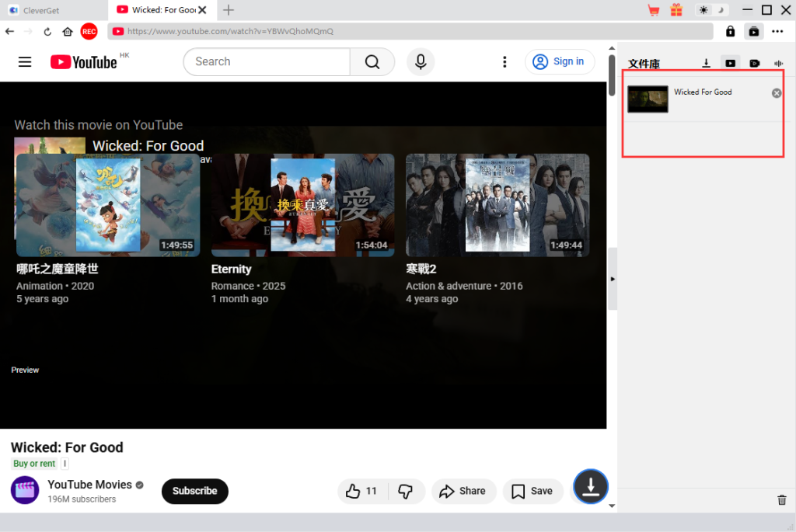The height and width of the screenshot is (532, 796).
Task: Click the Eternity title text
Action: [x=231, y=269]
